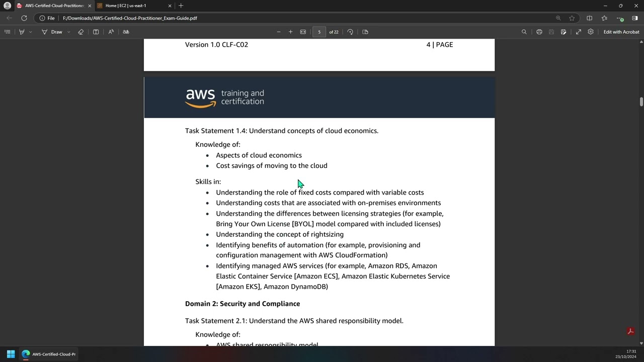644x362 pixels.
Task: Click the AWS training and certification logo
Action: point(224,98)
